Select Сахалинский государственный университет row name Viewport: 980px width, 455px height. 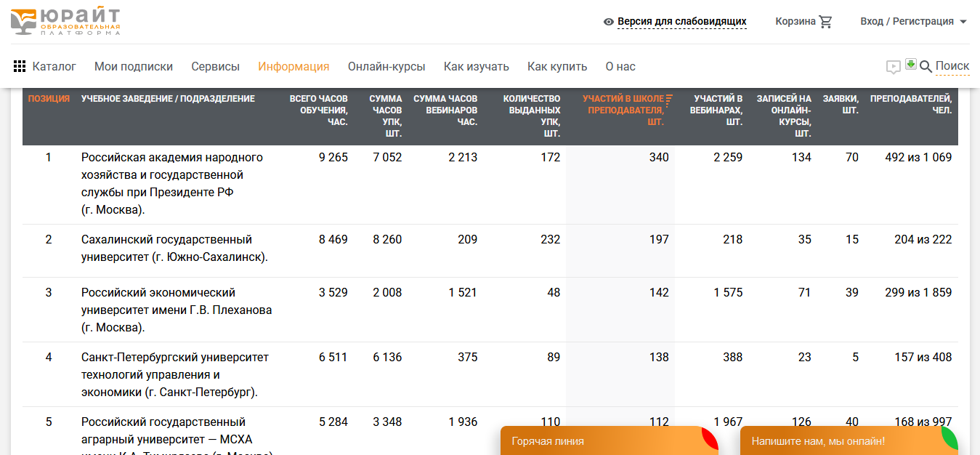click(x=174, y=249)
